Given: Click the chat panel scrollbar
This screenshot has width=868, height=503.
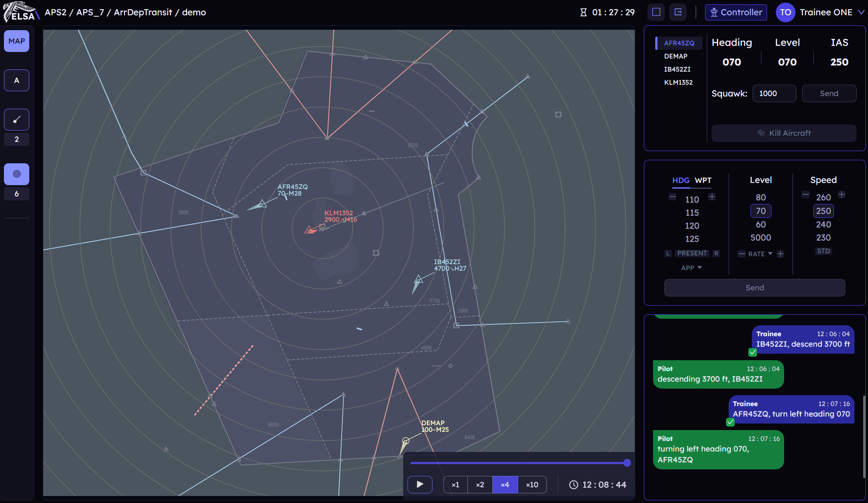Looking at the screenshot, I should click(864, 437).
